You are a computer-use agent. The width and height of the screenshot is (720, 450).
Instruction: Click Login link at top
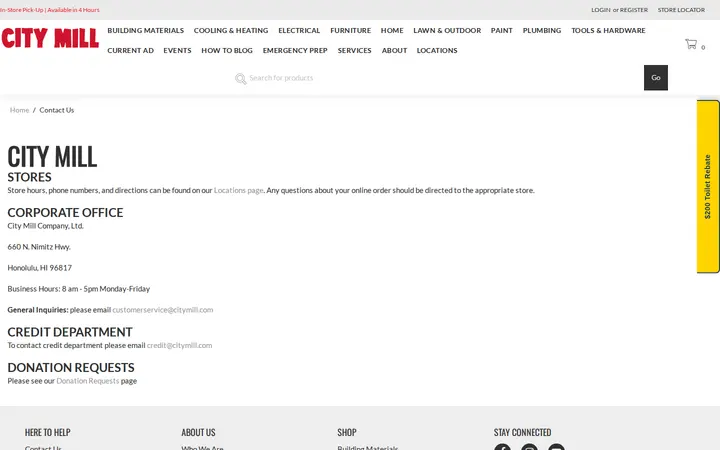point(601,10)
